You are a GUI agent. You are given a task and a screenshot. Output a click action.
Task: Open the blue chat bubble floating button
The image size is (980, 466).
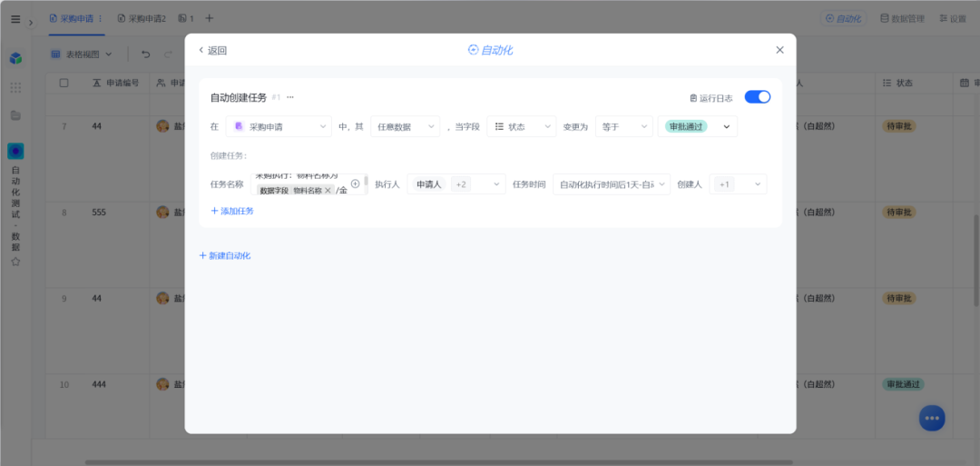coord(932,418)
